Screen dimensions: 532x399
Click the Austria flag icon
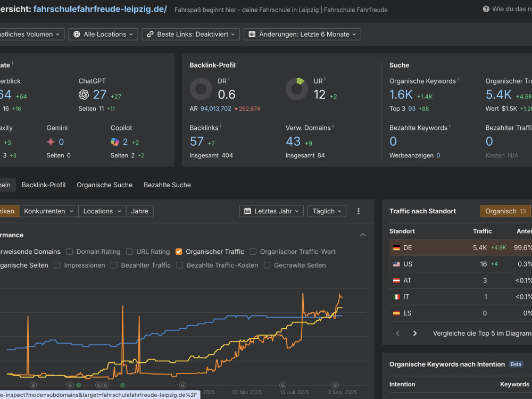[x=396, y=280]
